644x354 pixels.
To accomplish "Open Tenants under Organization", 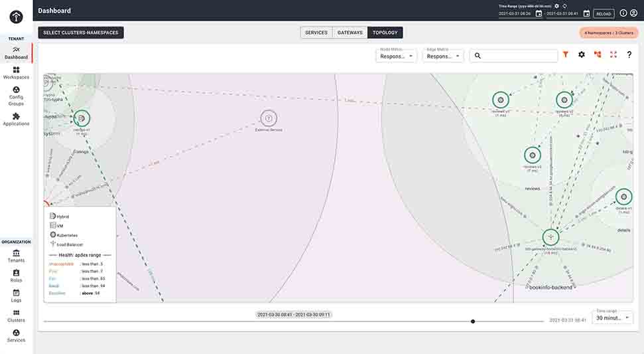I will tap(16, 256).
